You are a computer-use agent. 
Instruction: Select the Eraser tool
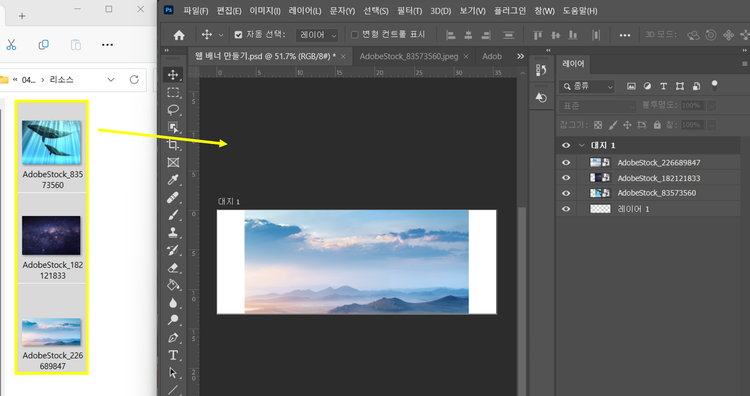173,268
